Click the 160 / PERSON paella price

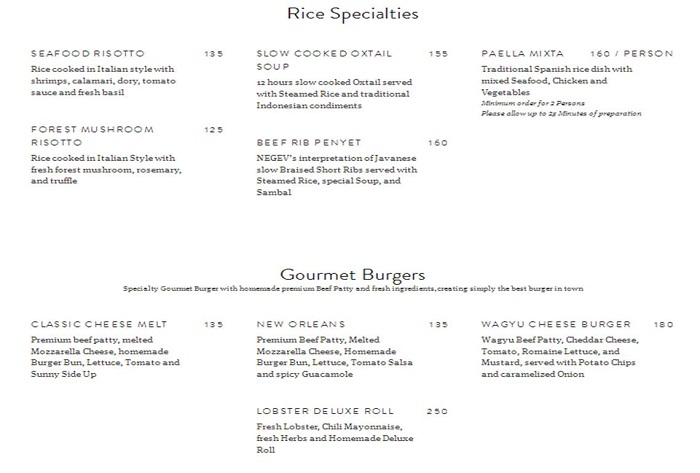click(632, 53)
